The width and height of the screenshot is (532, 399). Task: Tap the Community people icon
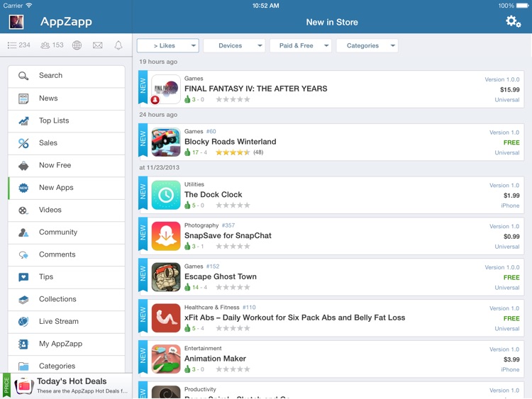tap(23, 232)
